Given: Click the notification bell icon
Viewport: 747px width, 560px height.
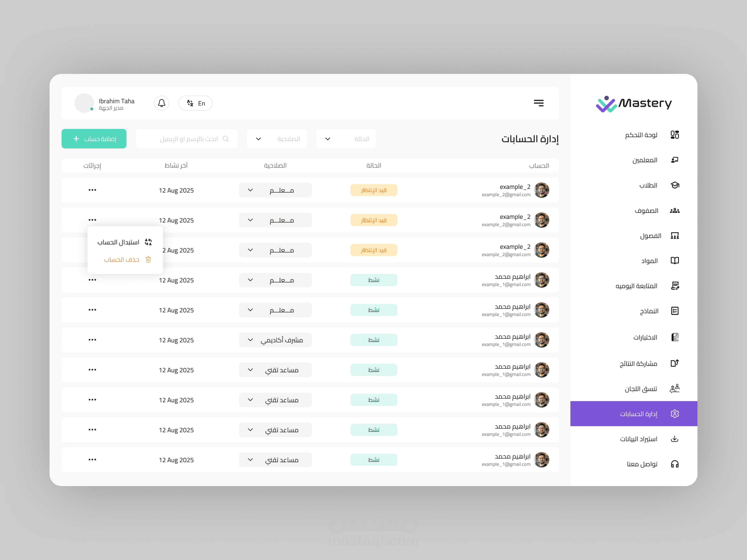Looking at the screenshot, I should [x=161, y=103].
